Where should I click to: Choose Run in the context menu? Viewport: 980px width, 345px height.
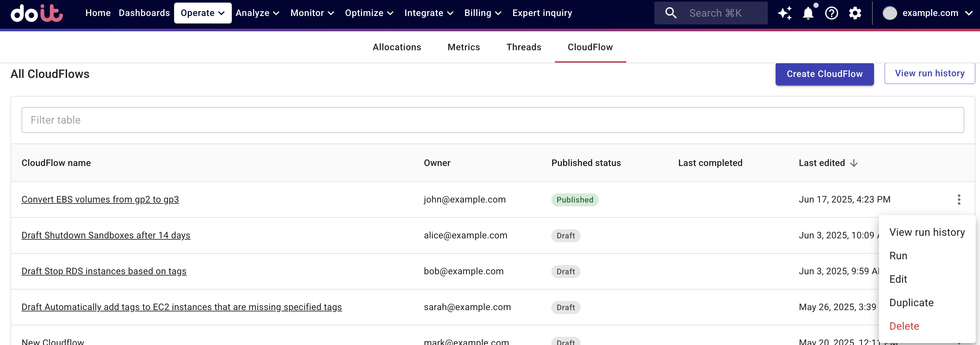tap(927, 256)
